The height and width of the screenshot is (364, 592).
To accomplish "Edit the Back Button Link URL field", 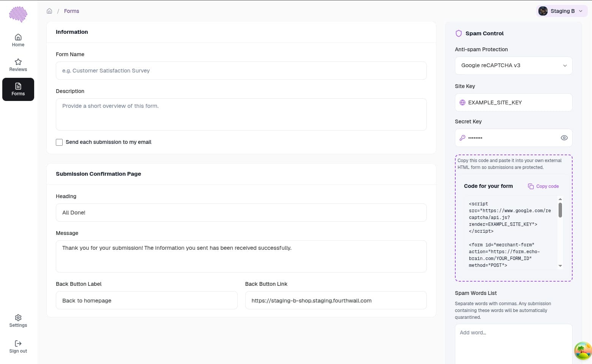I will click(x=336, y=300).
